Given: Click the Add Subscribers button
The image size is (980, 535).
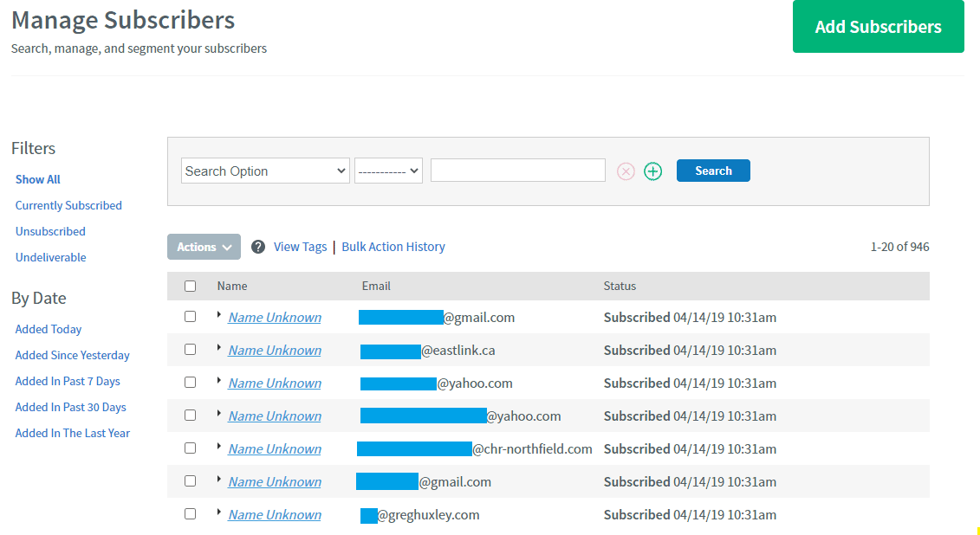Looking at the screenshot, I should pos(878,27).
